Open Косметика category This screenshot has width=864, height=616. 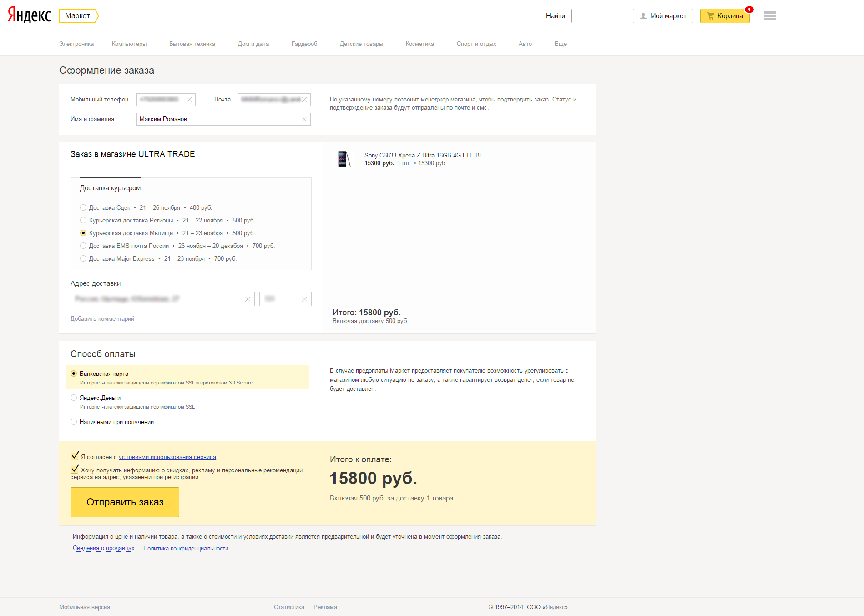(419, 44)
